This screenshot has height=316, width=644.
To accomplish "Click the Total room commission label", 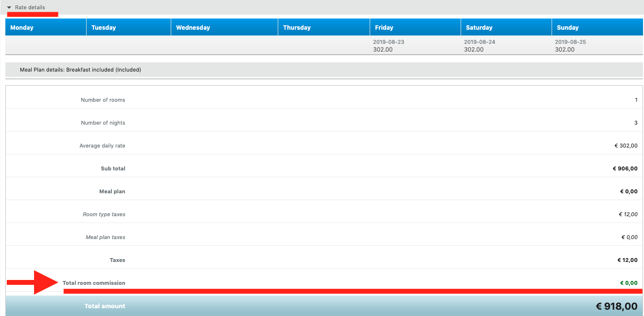I will click(94, 283).
